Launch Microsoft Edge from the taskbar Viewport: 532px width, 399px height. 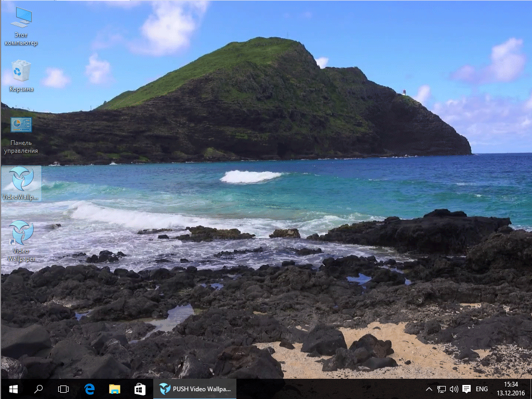(x=89, y=389)
